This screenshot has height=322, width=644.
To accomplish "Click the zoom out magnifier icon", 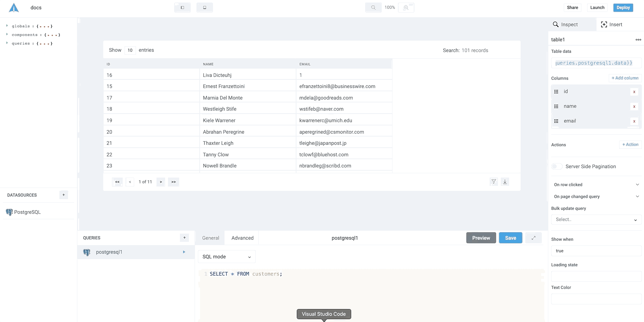I will pos(373,8).
